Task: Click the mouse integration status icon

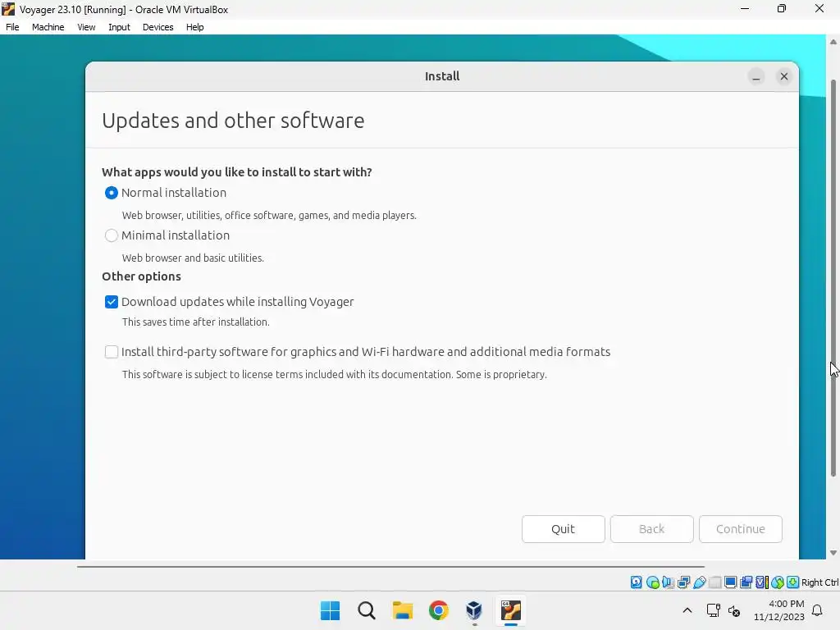Action: pyautogui.click(x=778, y=582)
